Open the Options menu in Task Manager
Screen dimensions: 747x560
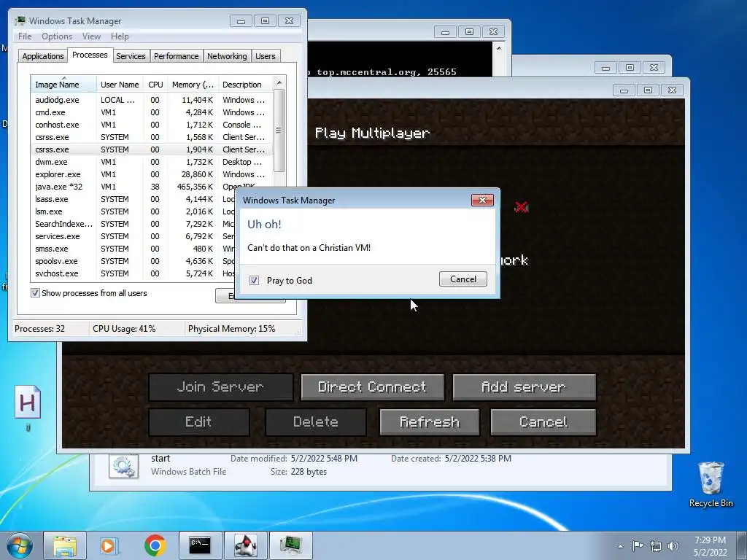coord(57,36)
